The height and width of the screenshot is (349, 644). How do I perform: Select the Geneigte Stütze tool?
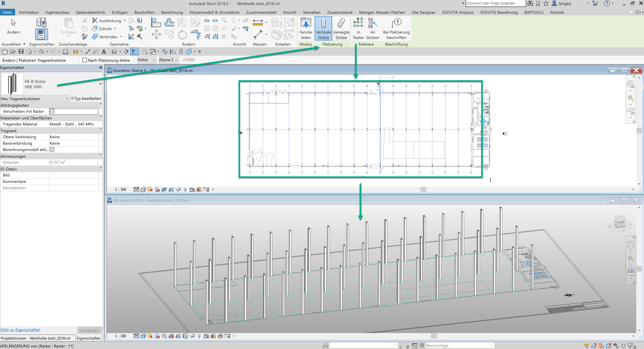point(341,28)
